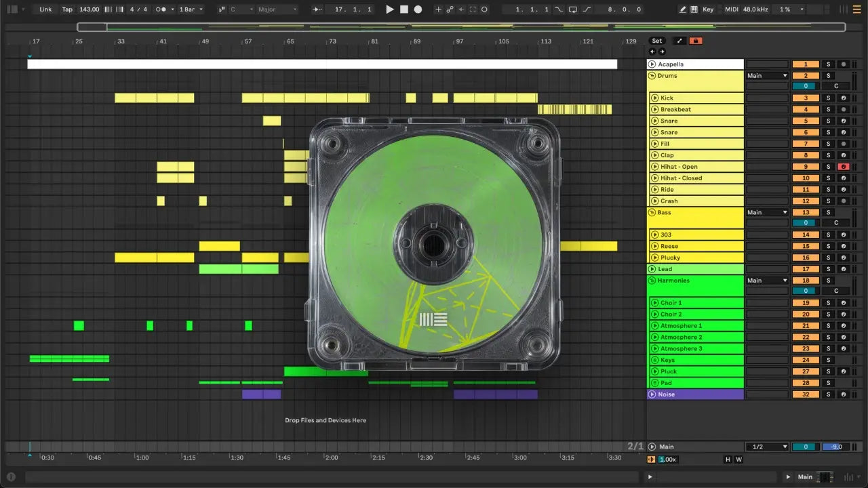The image size is (868, 488).
Task: Click the Tap tempo button
Action: (x=67, y=9)
